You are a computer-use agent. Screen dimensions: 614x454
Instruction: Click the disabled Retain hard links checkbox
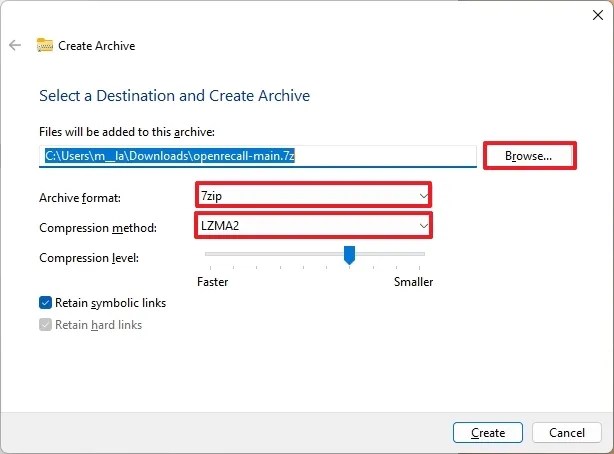[x=45, y=324]
